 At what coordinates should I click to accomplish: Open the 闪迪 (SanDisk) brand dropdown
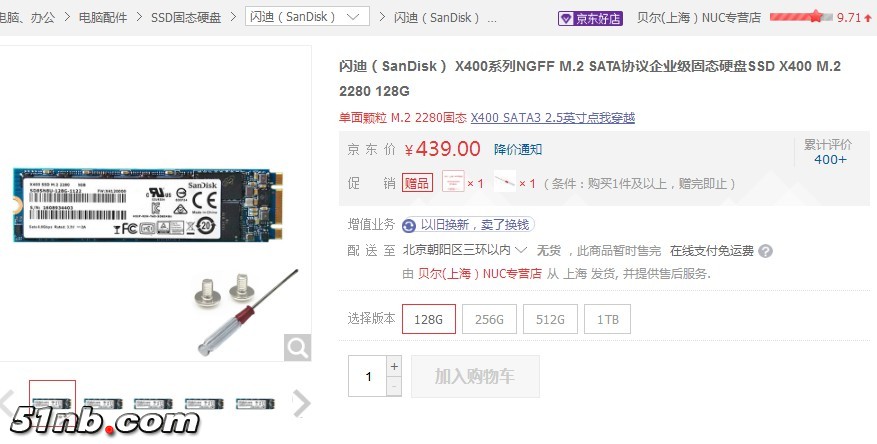(307, 16)
